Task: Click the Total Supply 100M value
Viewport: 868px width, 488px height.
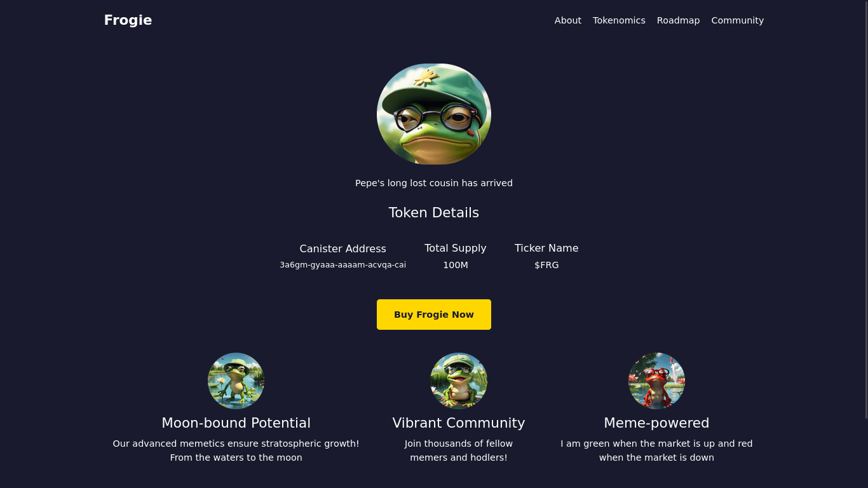Action: pyautogui.click(x=456, y=265)
